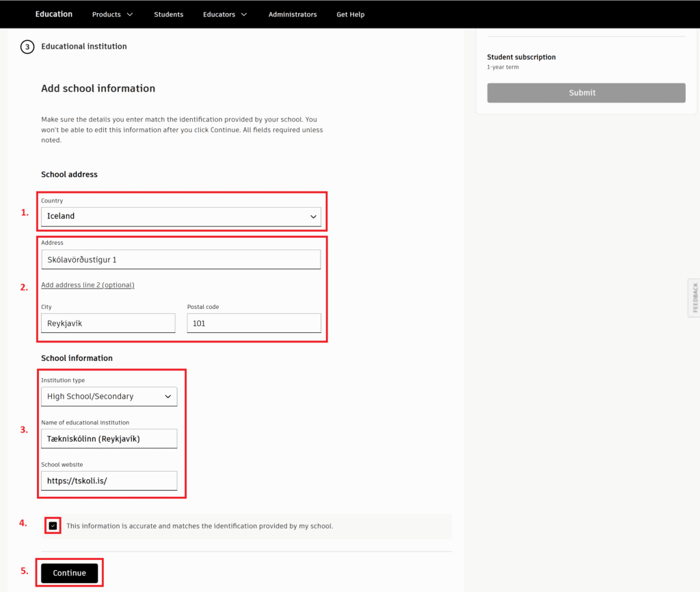
Task: Click Get Help in the top bar
Action: tap(351, 14)
